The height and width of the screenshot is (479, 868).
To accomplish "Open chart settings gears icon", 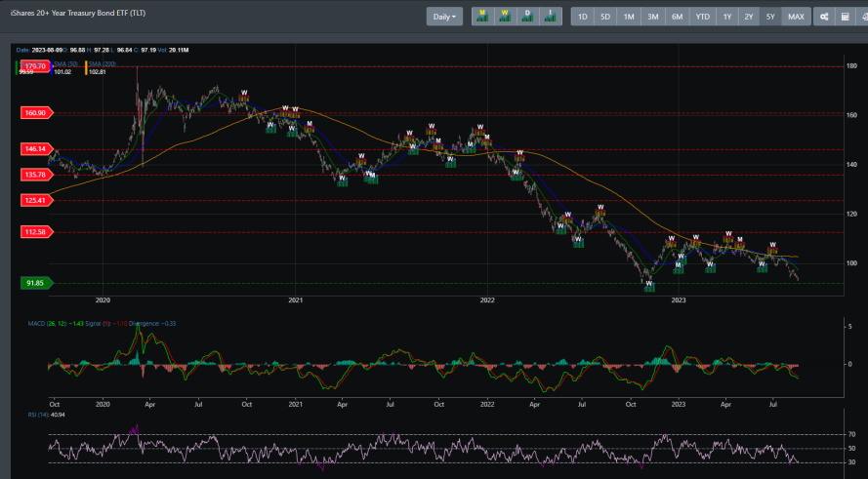I will (x=824, y=17).
